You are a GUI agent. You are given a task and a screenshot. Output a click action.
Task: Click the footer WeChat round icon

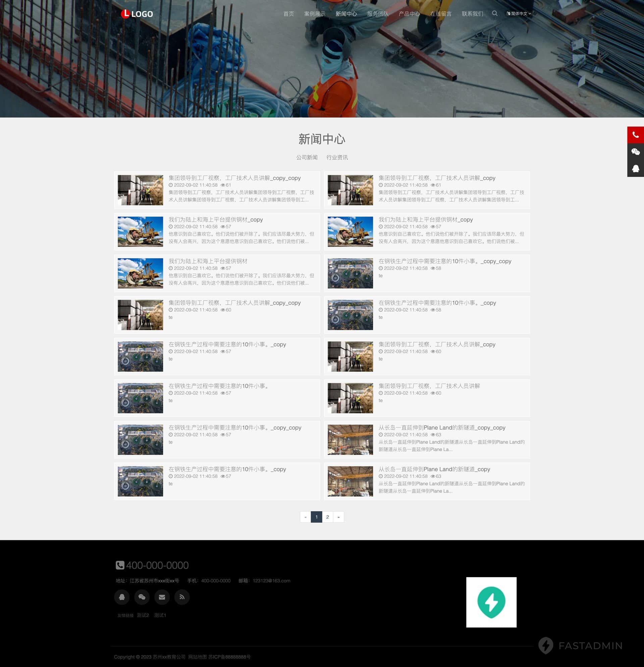click(142, 597)
